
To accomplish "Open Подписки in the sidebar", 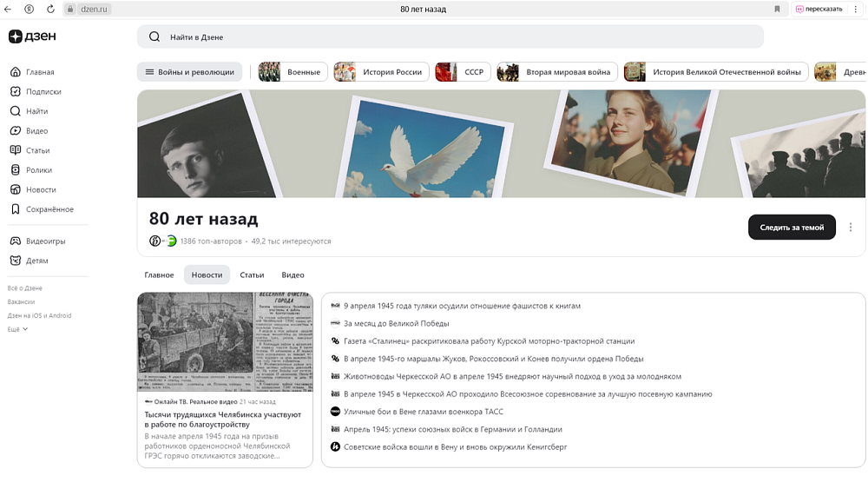I will tap(43, 92).
